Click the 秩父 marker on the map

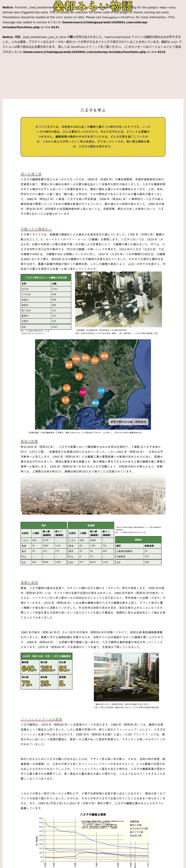tap(79, 376)
